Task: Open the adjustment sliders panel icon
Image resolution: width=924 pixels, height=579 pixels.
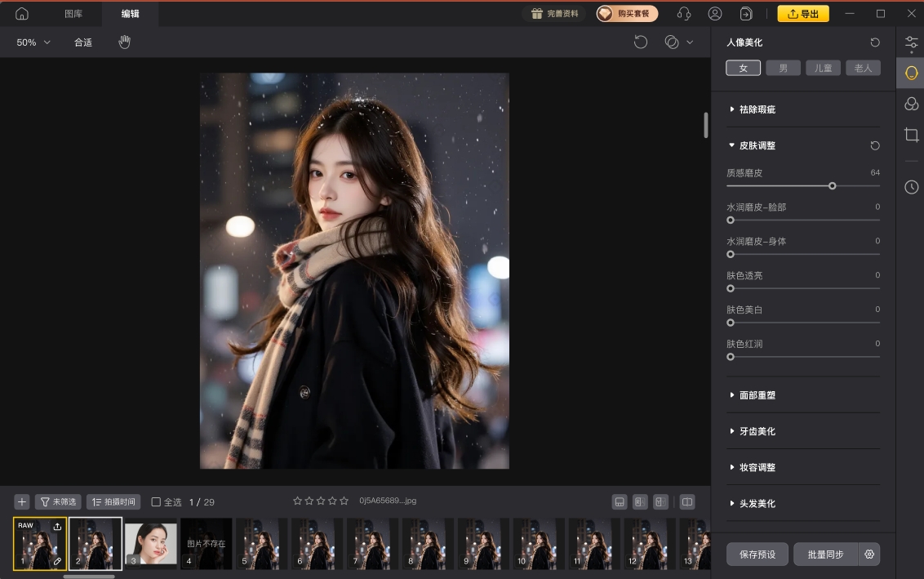Action: [x=912, y=42]
